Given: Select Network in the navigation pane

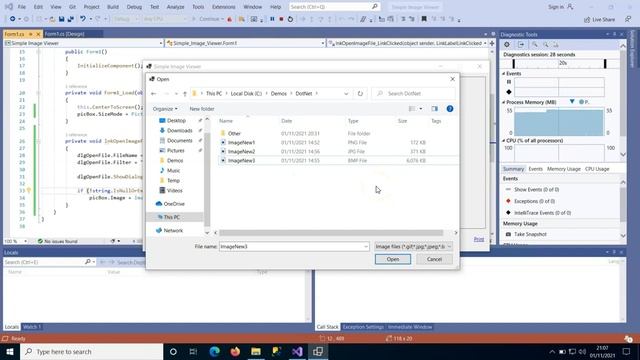Looking at the screenshot, I should (173, 231).
